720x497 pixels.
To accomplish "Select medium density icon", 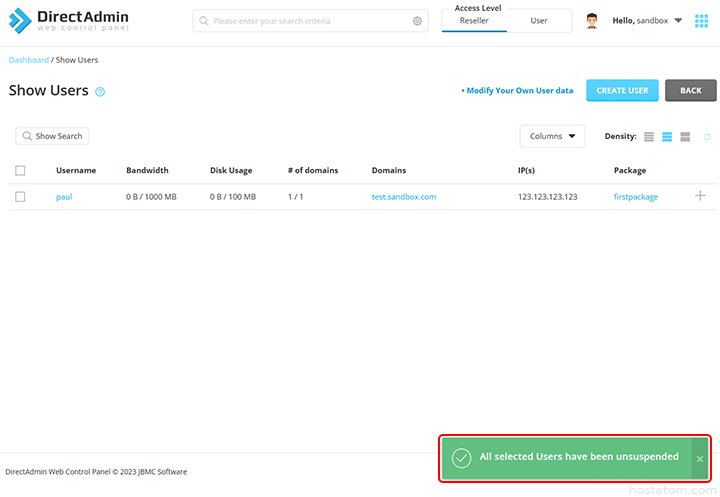I will click(667, 137).
